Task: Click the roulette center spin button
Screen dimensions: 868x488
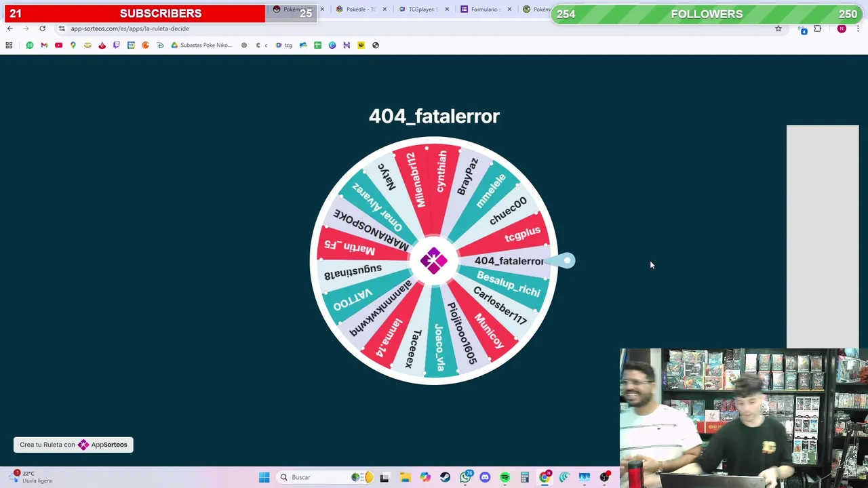Action: pyautogui.click(x=433, y=261)
